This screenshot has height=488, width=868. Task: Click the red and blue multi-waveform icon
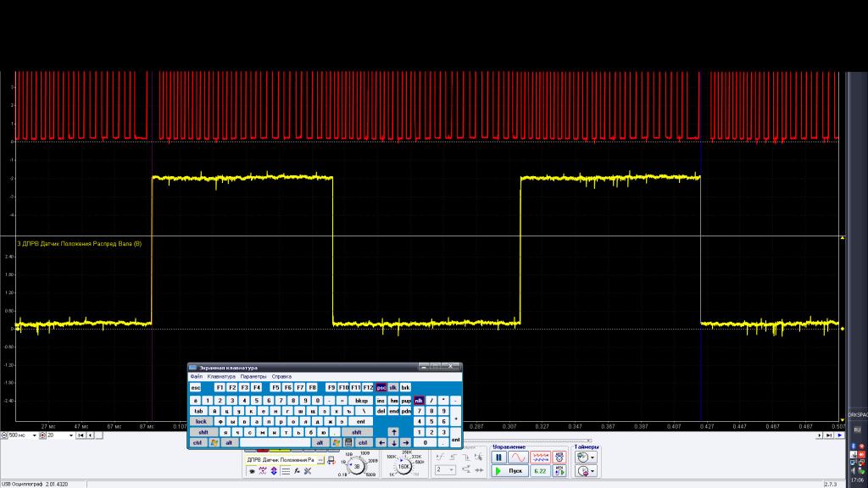pyautogui.click(x=540, y=457)
